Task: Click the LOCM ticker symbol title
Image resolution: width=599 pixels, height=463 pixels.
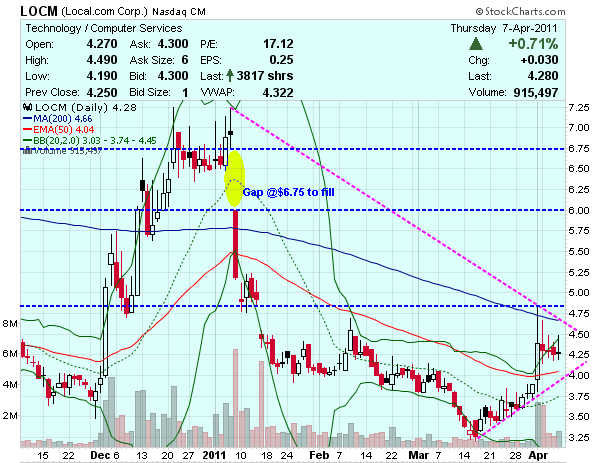Action: pos(39,11)
